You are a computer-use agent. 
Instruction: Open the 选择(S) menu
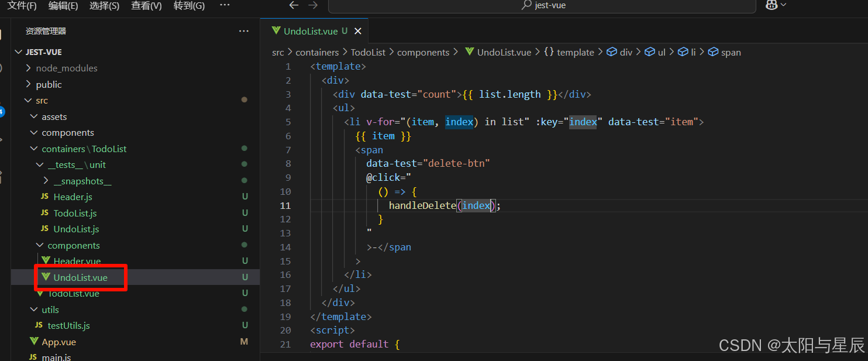105,5
